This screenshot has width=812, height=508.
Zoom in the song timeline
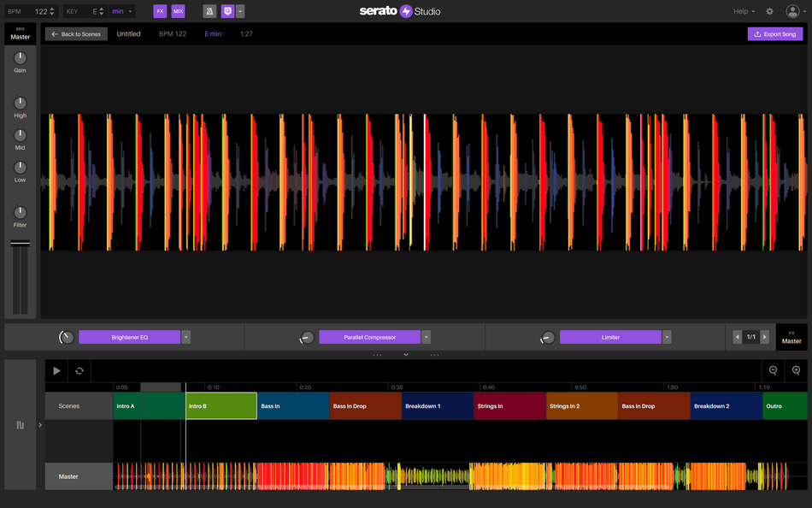pyautogui.click(x=796, y=370)
